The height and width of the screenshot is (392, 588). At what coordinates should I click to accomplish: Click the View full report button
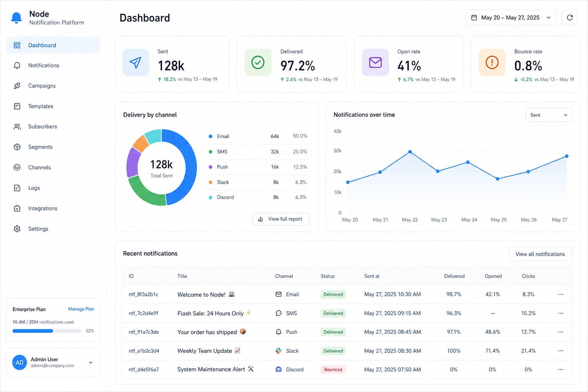(281, 219)
